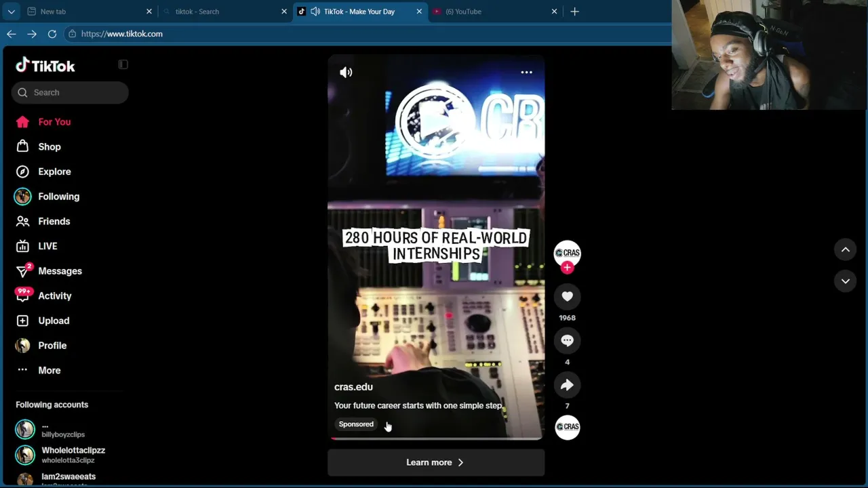Viewport: 868px width, 488px height.
Task: Like the video with the heart icon
Action: click(567, 296)
